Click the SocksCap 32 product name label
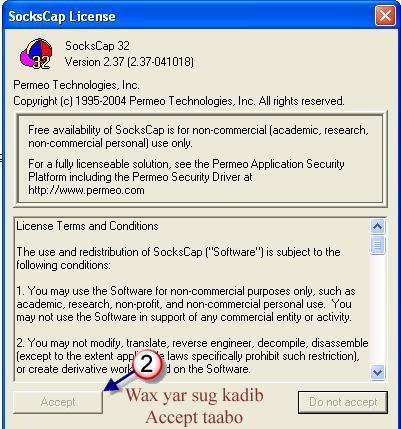This screenshot has width=401, height=429. (x=97, y=46)
